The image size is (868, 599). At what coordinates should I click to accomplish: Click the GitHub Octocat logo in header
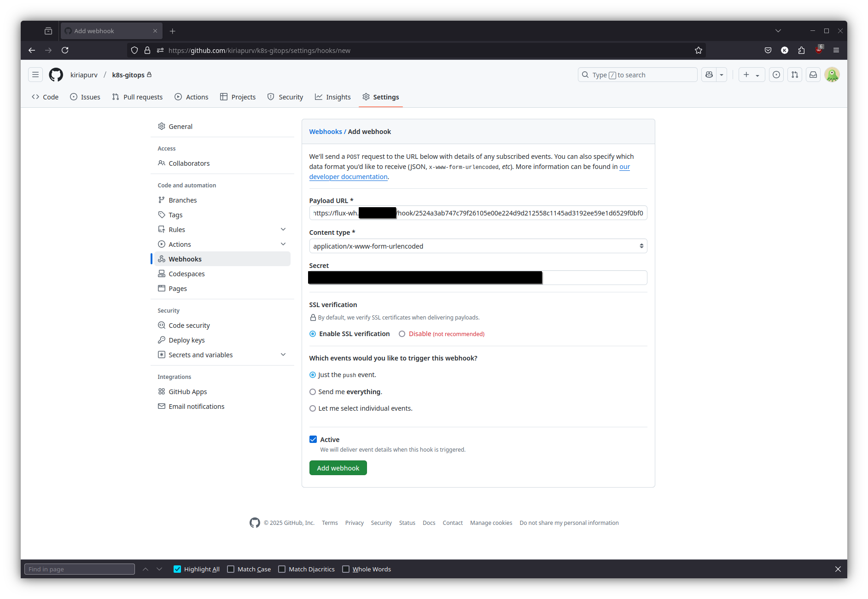point(56,75)
